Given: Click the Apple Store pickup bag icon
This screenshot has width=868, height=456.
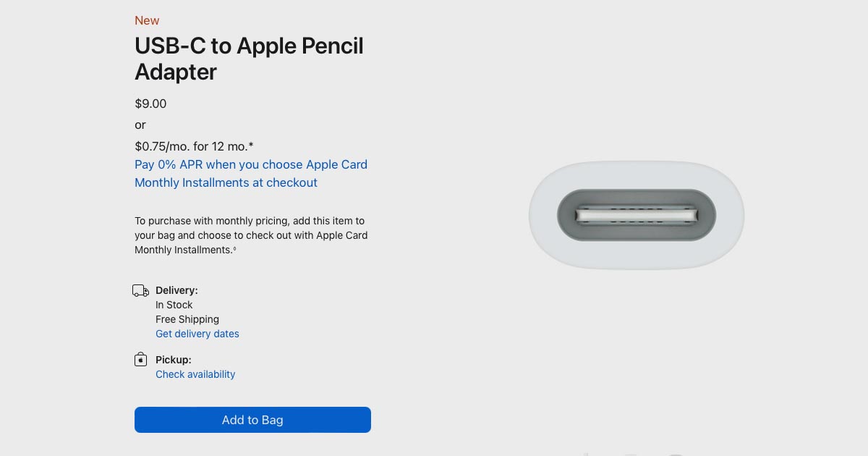Looking at the screenshot, I should pos(140,360).
